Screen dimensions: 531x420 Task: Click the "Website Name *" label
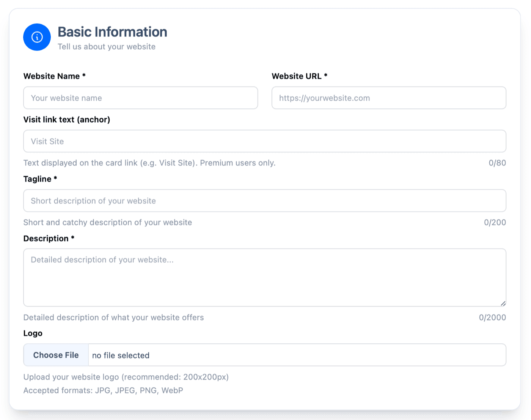(x=55, y=76)
